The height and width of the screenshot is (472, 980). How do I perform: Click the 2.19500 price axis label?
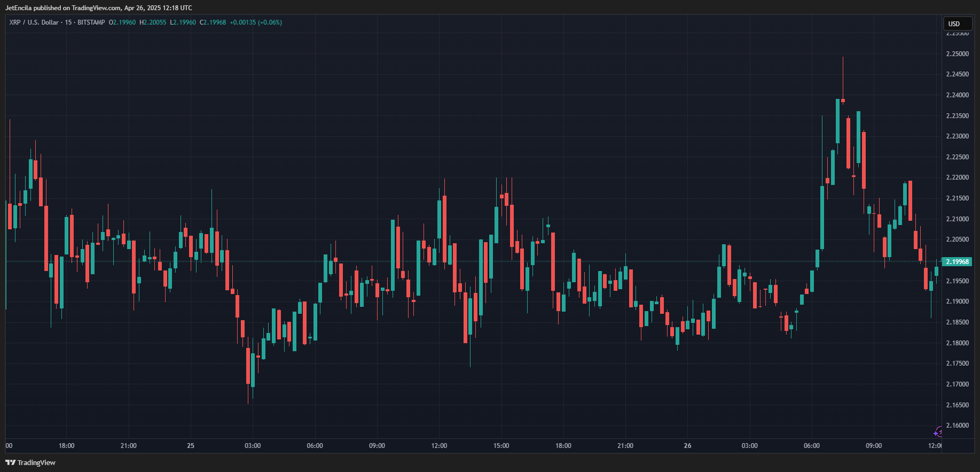point(957,281)
